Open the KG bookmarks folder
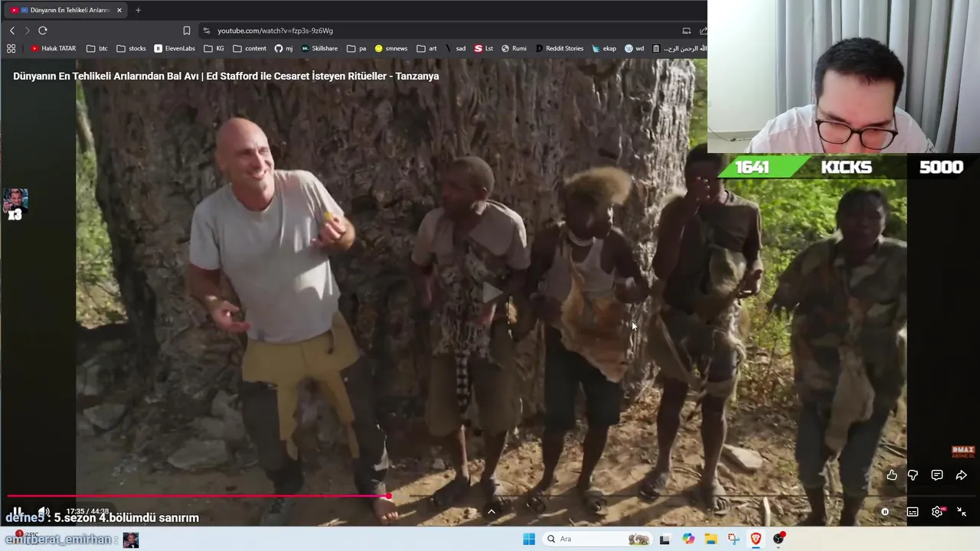980x551 pixels. pyautogui.click(x=214, y=48)
